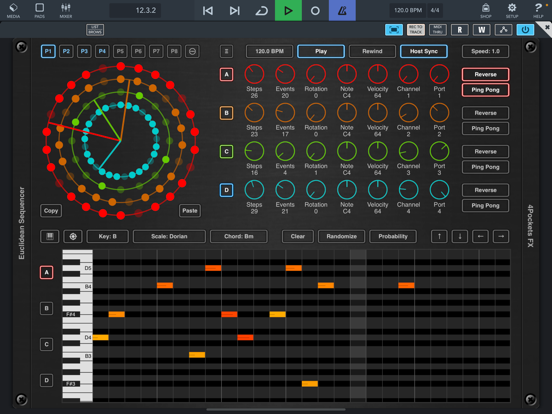Start playback with green play button
552x414 pixels.
click(x=288, y=11)
